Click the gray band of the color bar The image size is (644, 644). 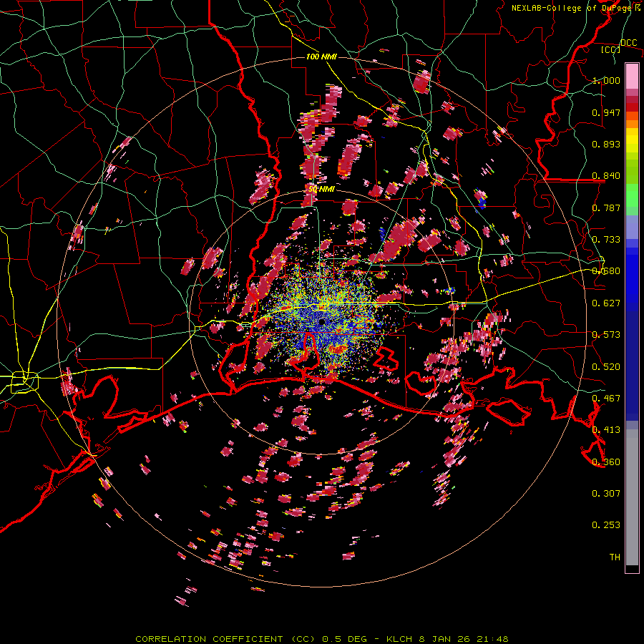tap(632, 497)
